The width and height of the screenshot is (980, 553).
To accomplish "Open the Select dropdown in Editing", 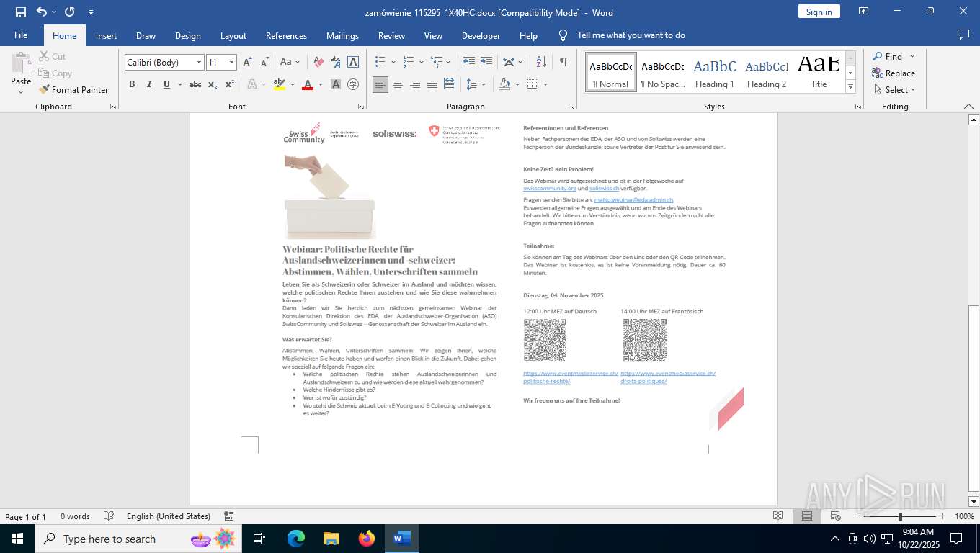I will tap(894, 90).
